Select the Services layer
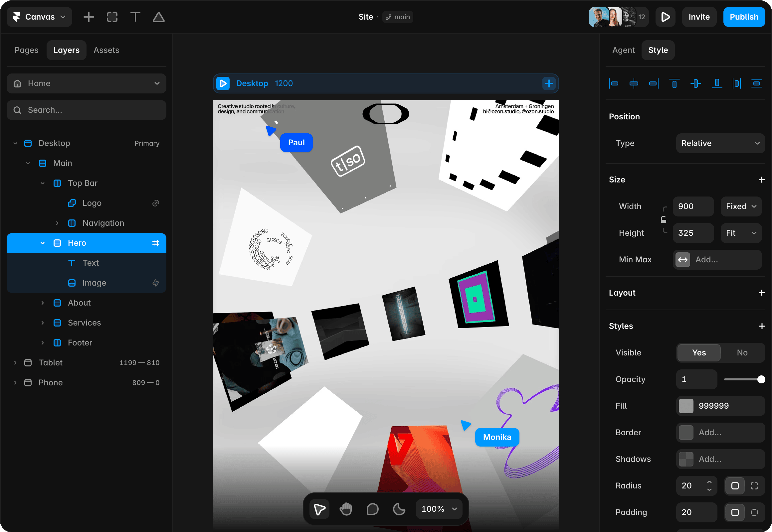The width and height of the screenshot is (772, 532). pyautogui.click(x=87, y=323)
